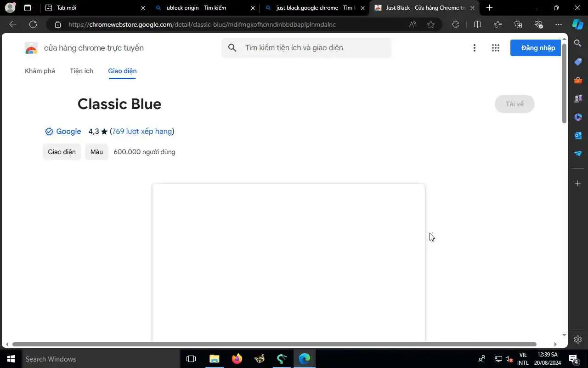Click the Tải về button
This screenshot has width=588, height=368.
point(514,104)
